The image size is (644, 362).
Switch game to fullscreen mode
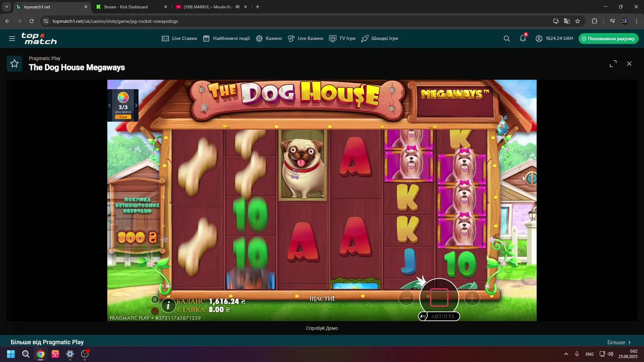(613, 63)
